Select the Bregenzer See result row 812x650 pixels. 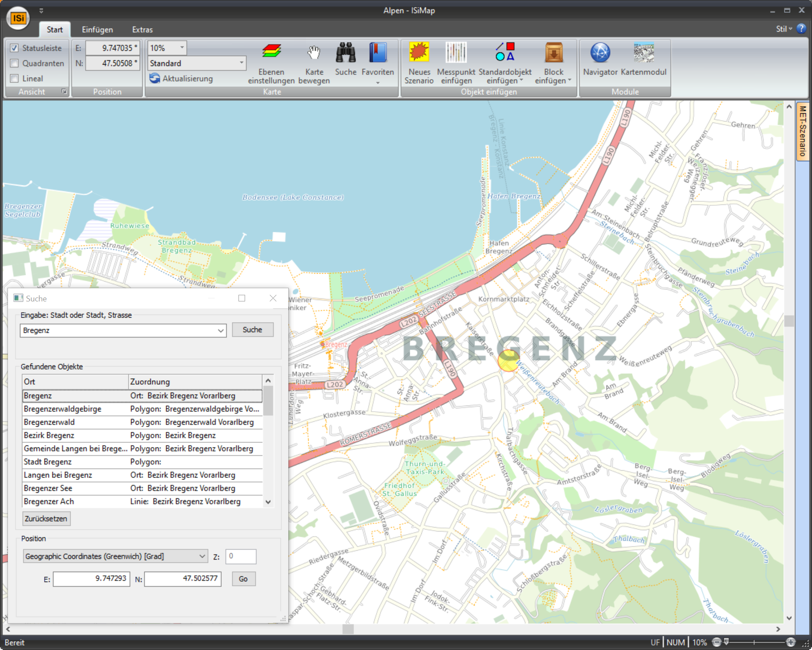[142, 488]
